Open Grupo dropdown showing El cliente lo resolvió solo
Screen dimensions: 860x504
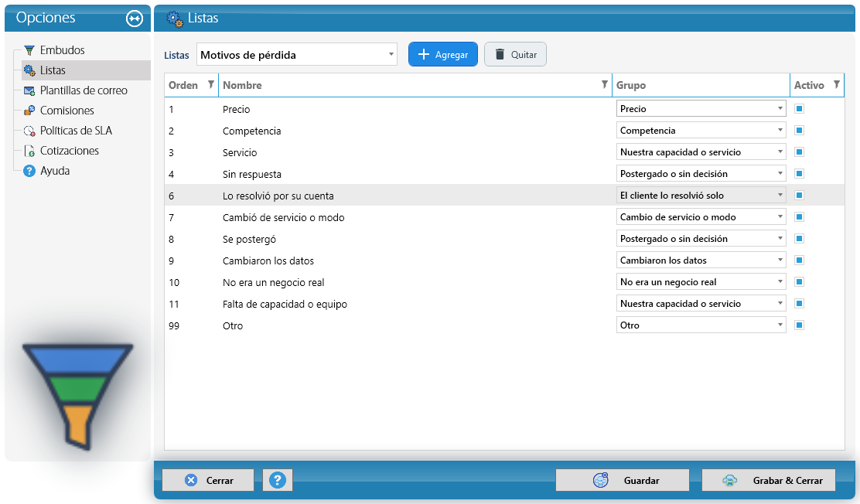(x=701, y=196)
